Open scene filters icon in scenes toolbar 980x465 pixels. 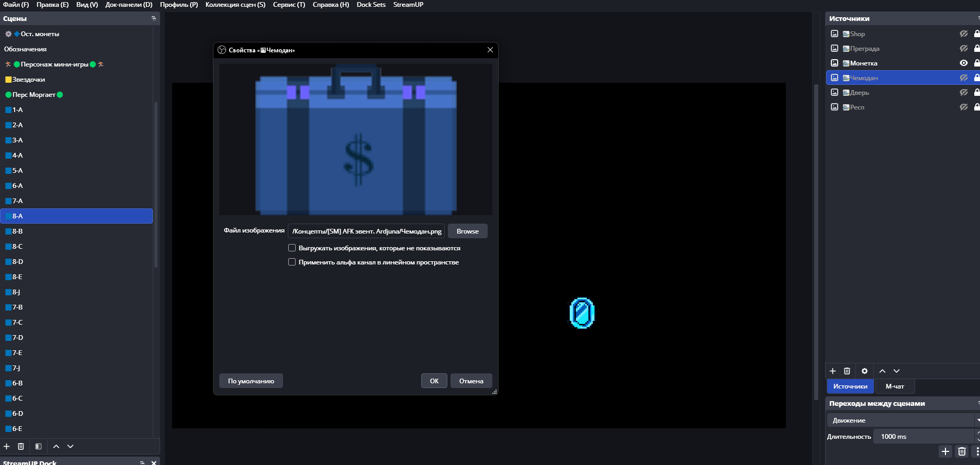coord(38,446)
